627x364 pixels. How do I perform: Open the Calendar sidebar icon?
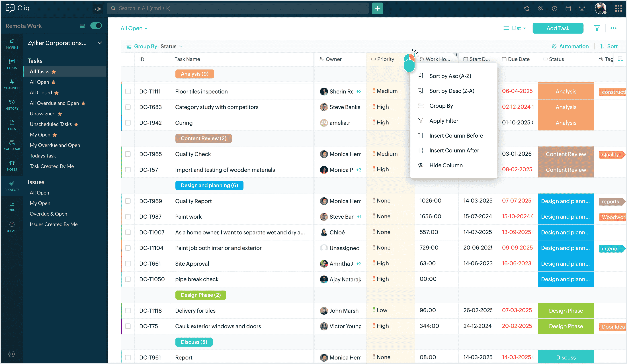tap(12, 145)
